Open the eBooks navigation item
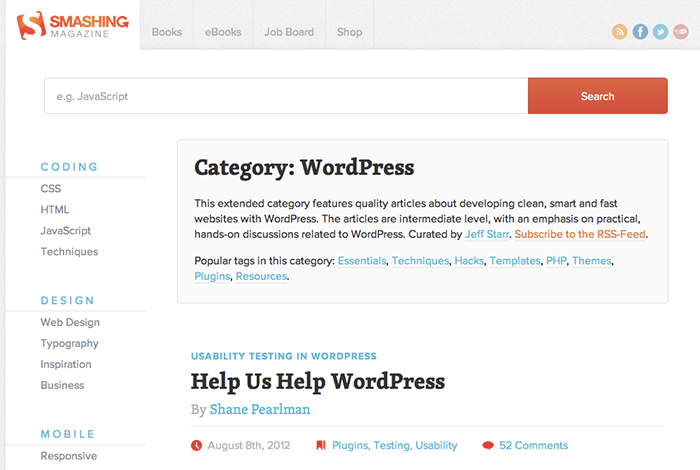 tap(223, 32)
